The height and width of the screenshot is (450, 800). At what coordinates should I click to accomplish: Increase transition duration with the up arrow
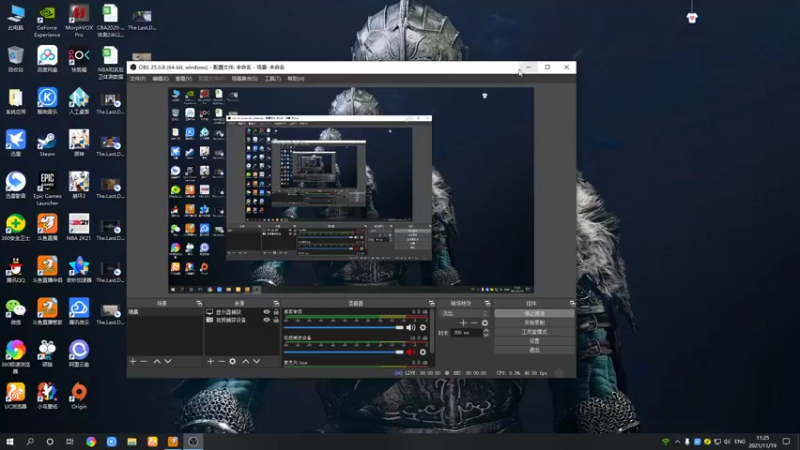coord(486,331)
